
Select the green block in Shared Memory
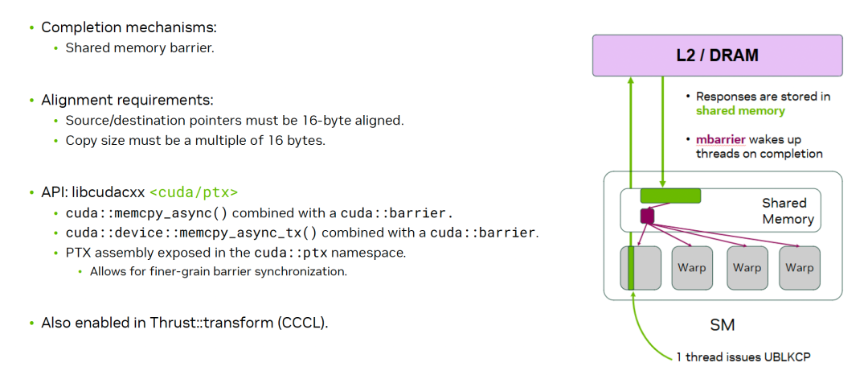pyautogui.click(x=670, y=196)
